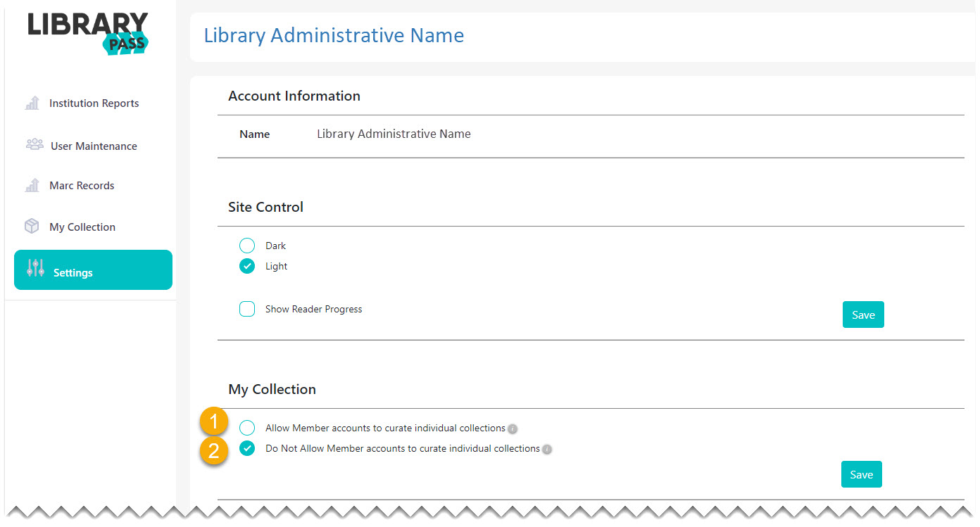Viewport: 980px width, 527px height.
Task: Click the Settings sliders icon
Action: (x=35, y=267)
